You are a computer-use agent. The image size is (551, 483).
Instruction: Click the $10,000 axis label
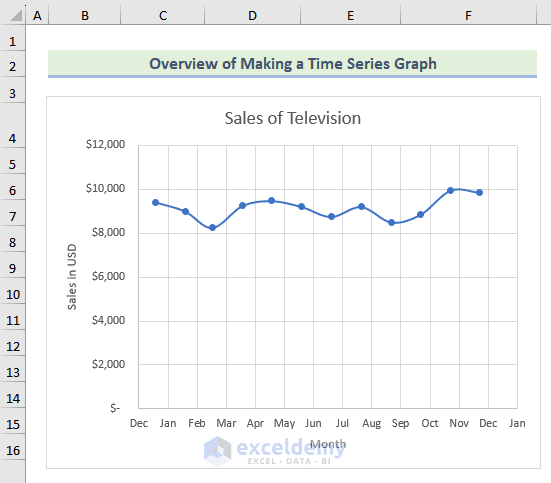coord(105,188)
